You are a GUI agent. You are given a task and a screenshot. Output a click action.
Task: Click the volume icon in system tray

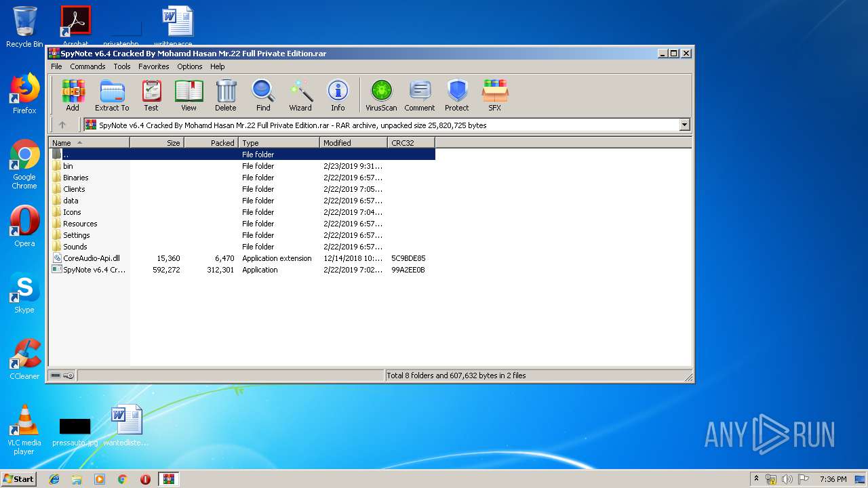click(787, 479)
